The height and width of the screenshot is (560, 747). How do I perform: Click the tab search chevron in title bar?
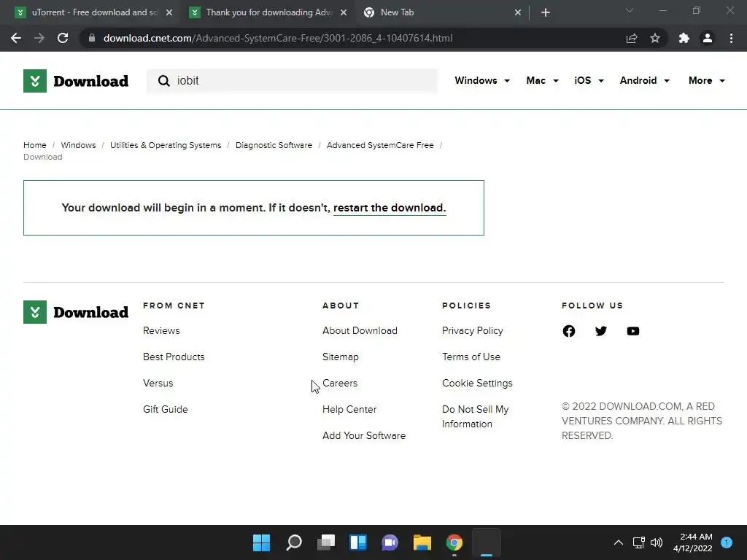pyautogui.click(x=630, y=10)
